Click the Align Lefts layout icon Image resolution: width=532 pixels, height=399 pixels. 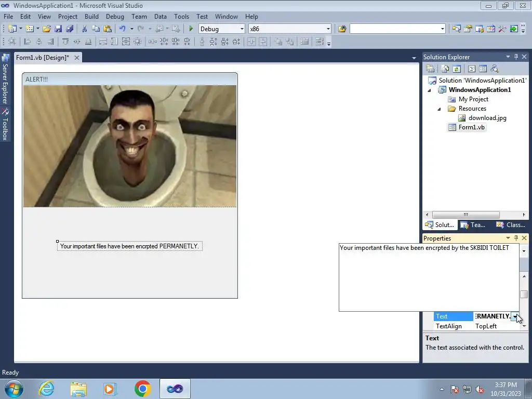[28, 42]
